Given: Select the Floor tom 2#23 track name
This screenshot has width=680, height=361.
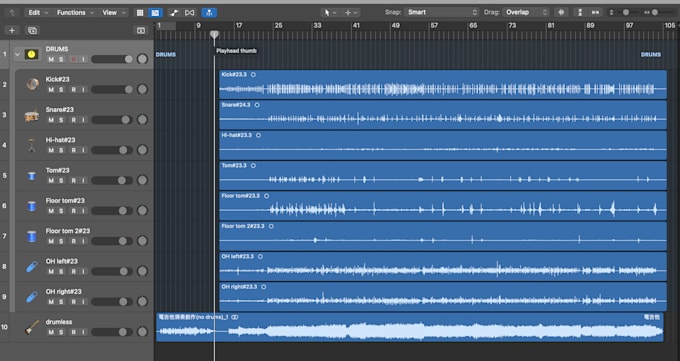Looking at the screenshot, I should click(x=68, y=231).
